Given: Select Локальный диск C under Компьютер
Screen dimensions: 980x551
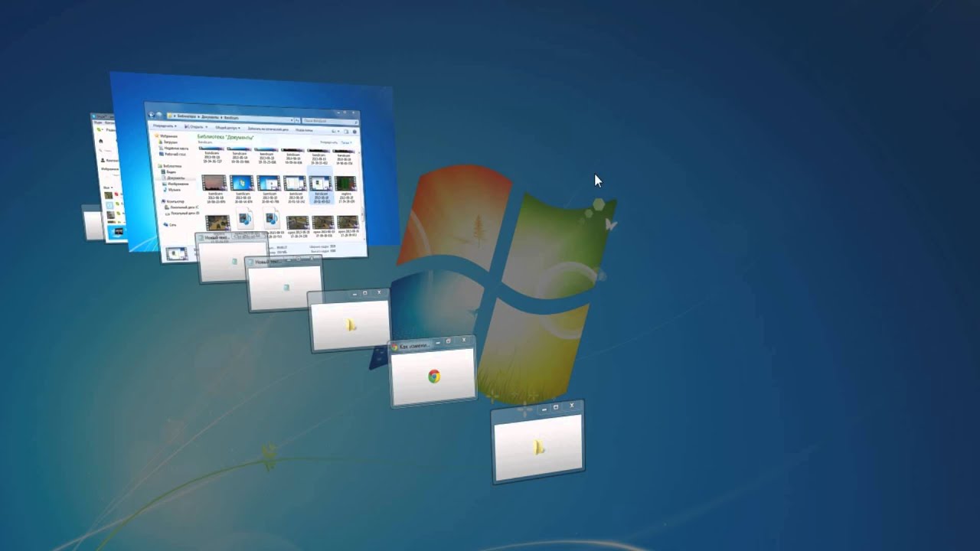Looking at the screenshot, I should [184, 207].
